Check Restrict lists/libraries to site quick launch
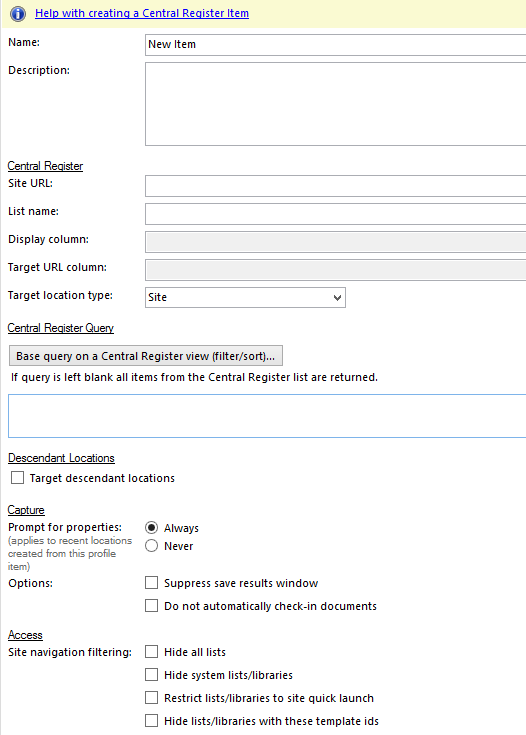The height and width of the screenshot is (735, 526). tap(151, 698)
